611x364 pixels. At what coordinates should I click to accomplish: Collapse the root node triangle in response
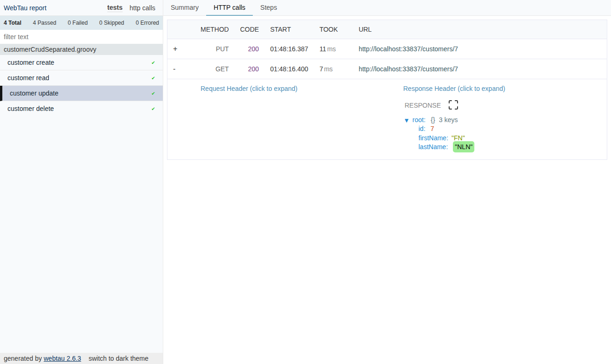point(407,120)
